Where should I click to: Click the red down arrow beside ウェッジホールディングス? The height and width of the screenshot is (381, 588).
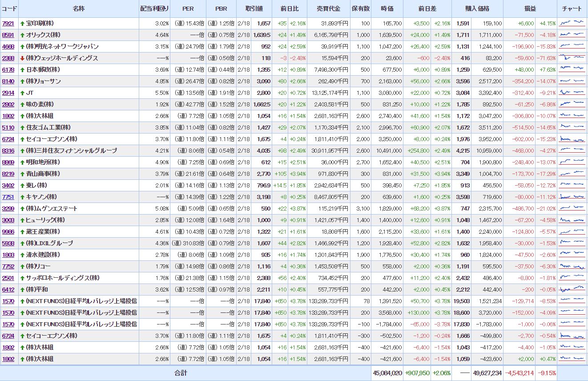pos(22,58)
